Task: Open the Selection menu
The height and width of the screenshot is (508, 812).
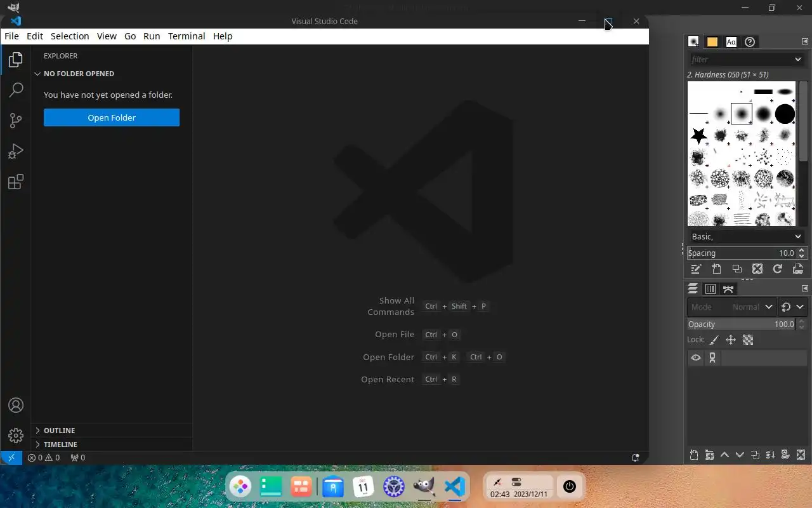Action: click(x=70, y=36)
